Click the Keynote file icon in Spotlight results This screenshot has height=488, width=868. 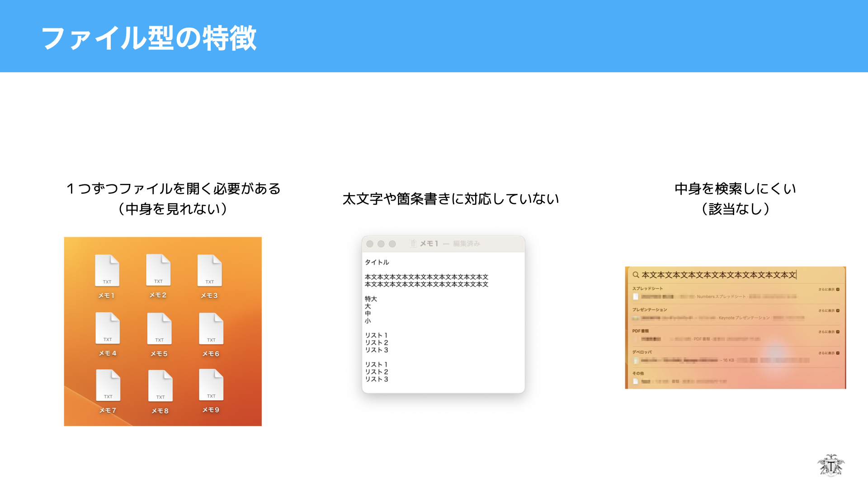[636, 318]
